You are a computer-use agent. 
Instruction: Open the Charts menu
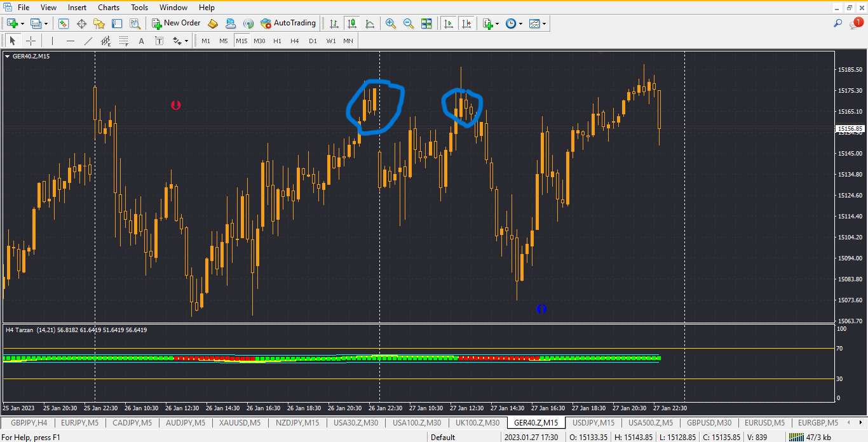(109, 8)
